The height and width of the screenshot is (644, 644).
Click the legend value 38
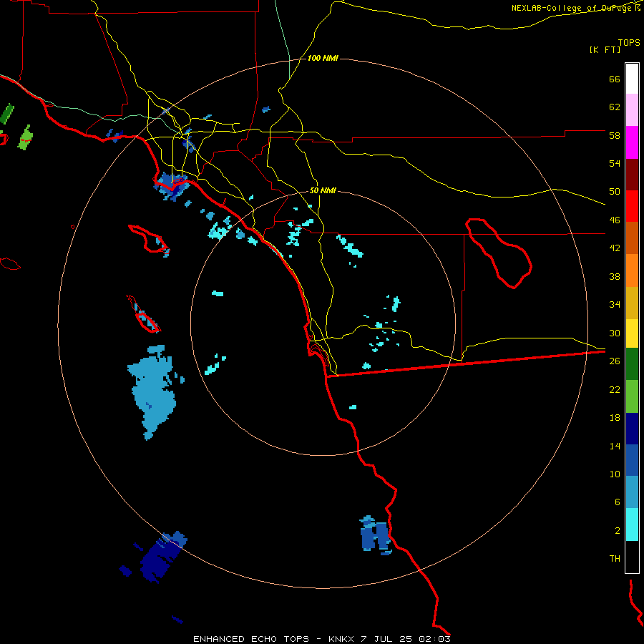615,276
